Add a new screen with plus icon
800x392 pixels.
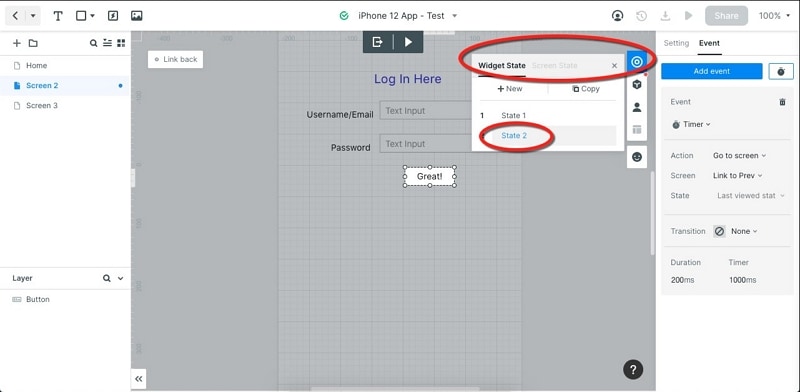click(17, 43)
